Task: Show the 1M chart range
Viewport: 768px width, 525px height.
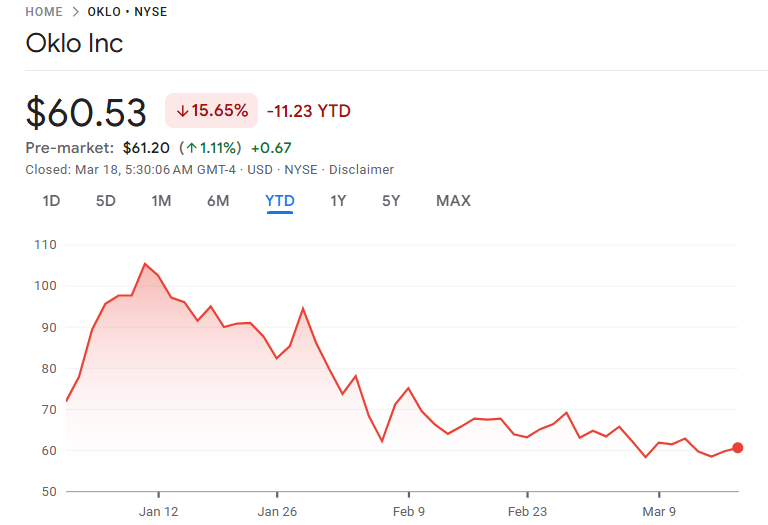Action: coord(161,201)
